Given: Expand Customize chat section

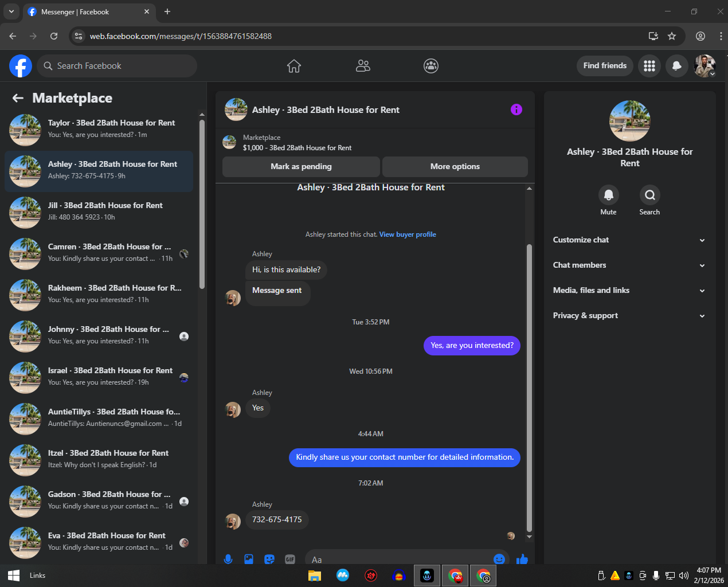Looking at the screenshot, I should tap(629, 240).
